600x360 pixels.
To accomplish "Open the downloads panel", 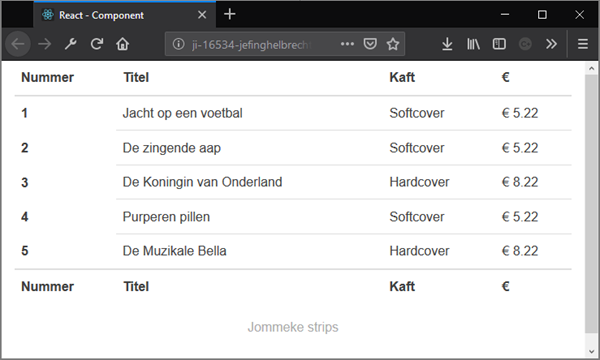I will pyautogui.click(x=447, y=44).
